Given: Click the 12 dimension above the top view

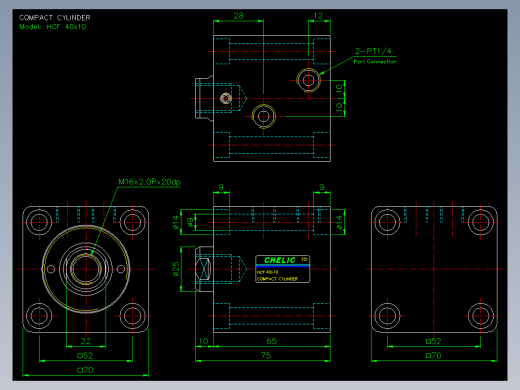Looking at the screenshot, I should (x=318, y=16).
